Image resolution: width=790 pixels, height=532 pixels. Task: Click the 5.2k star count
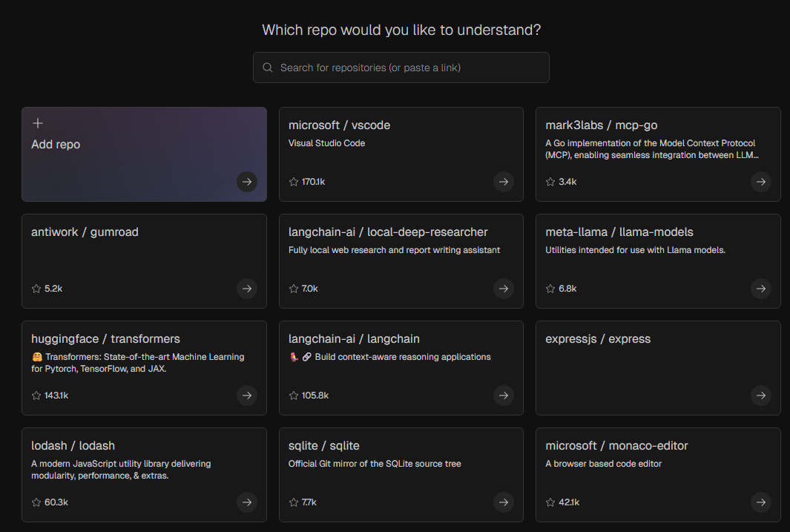[x=53, y=289]
